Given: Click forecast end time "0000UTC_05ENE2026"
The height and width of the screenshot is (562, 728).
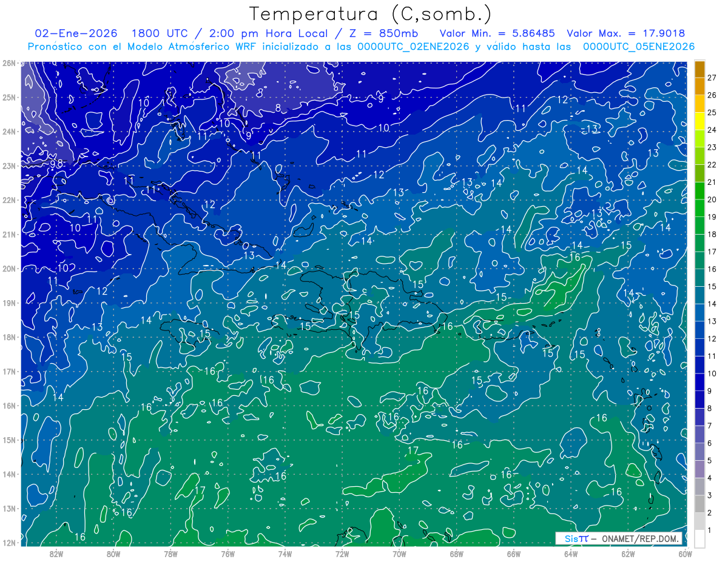Looking at the screenshot, I should pyautogui.click(x=639, y=47).
